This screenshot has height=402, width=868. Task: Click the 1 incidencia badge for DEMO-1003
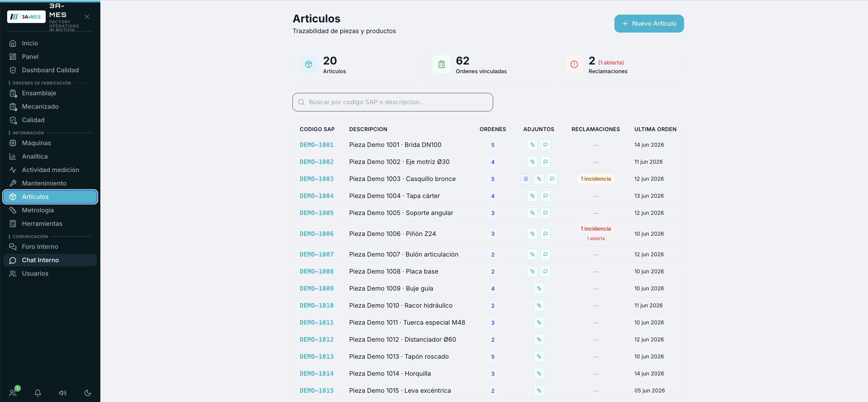tap(595, 179)
